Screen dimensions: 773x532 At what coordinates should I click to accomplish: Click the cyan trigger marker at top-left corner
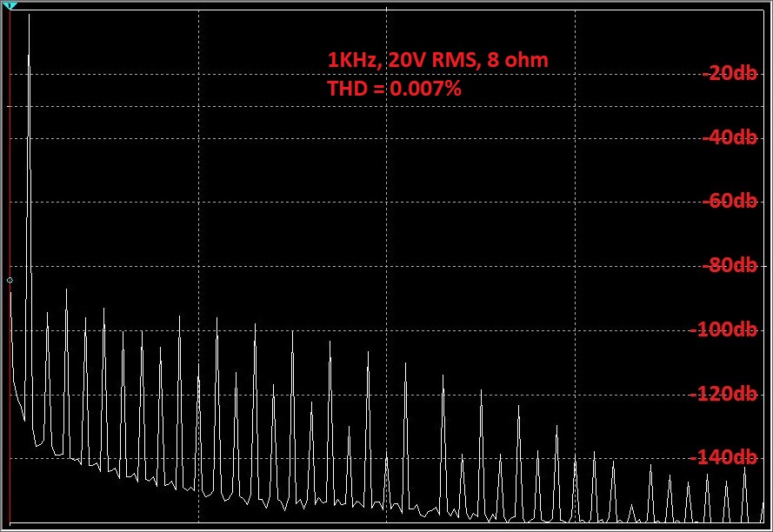coord(10,5)
